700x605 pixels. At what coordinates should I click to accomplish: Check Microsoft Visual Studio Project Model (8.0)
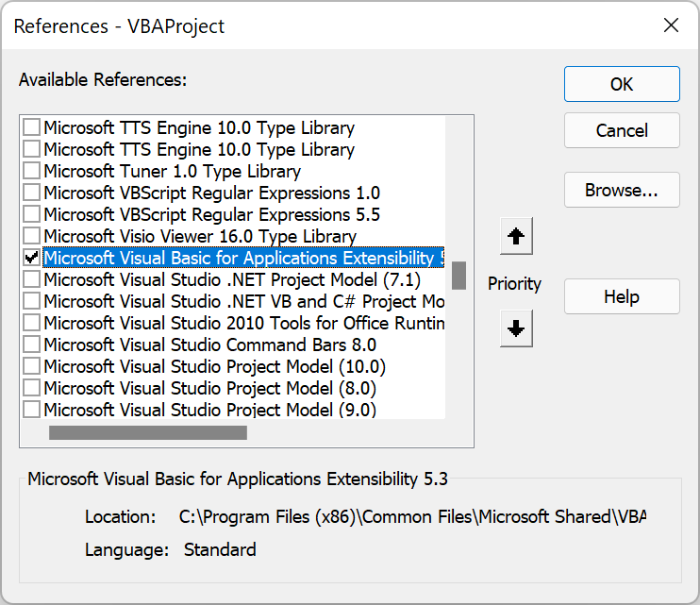click(32, 388)
